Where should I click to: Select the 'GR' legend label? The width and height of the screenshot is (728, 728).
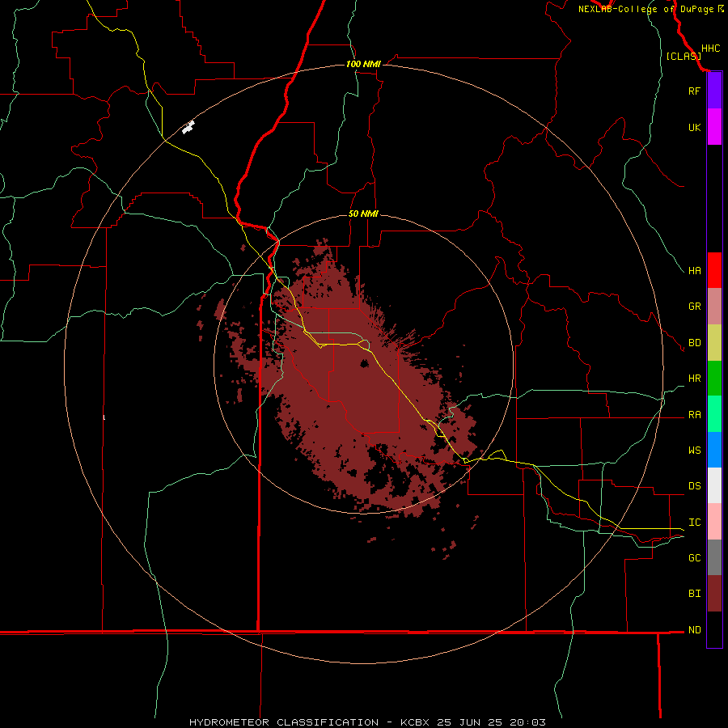coord(694,307)
